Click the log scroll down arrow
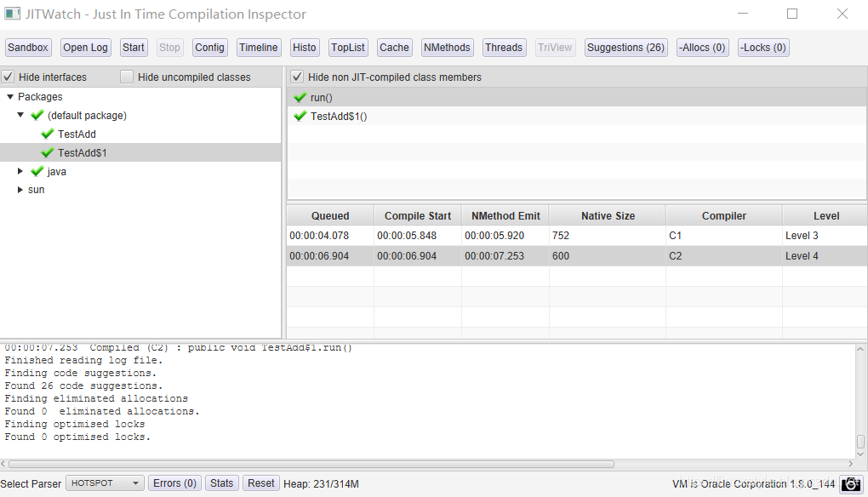 click(860, 454)
